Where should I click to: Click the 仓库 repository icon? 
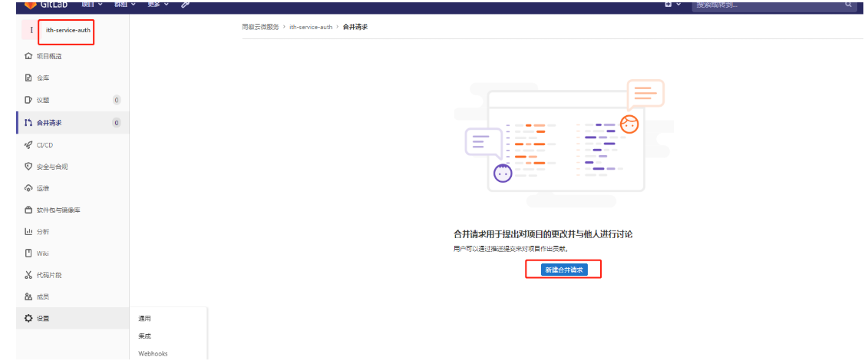tap(28, 78)
